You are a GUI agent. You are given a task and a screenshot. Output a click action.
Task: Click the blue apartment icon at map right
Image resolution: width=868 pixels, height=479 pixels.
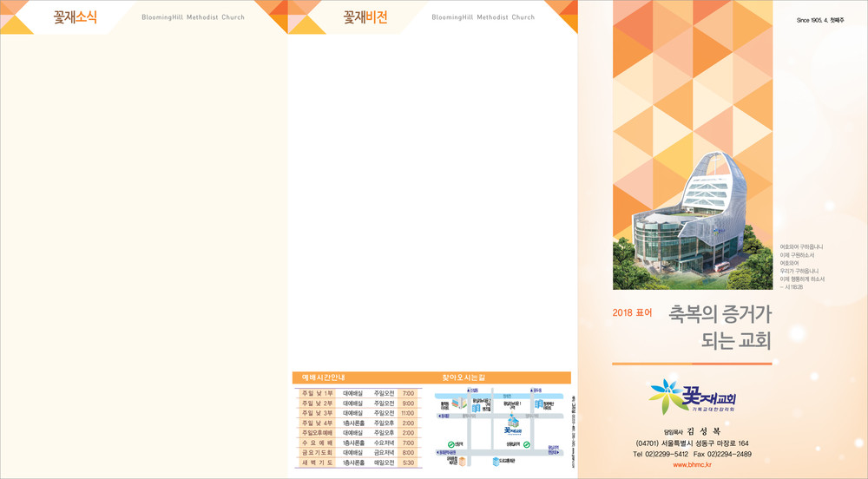pyautogui.click(x=539, y=404)
